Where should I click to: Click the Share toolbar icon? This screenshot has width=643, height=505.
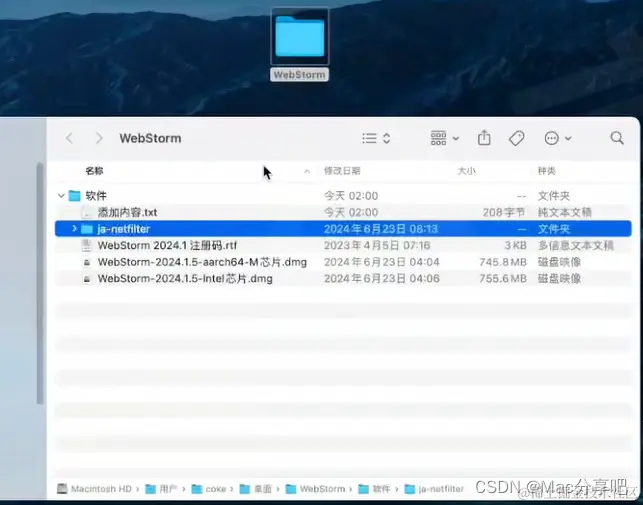click(x=484, y=138)
